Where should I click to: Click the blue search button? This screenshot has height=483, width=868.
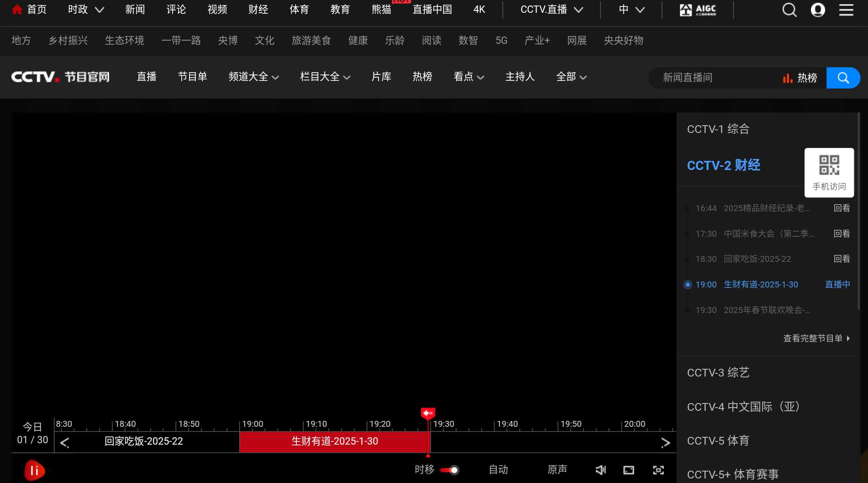pos(843,78)
